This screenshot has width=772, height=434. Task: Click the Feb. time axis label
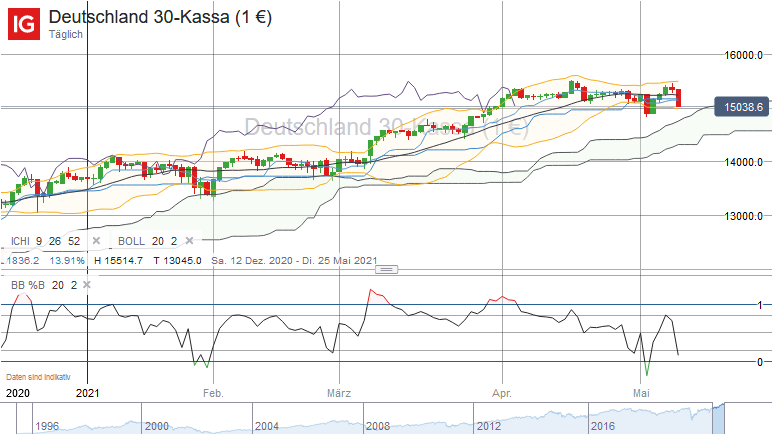(213, 393)
